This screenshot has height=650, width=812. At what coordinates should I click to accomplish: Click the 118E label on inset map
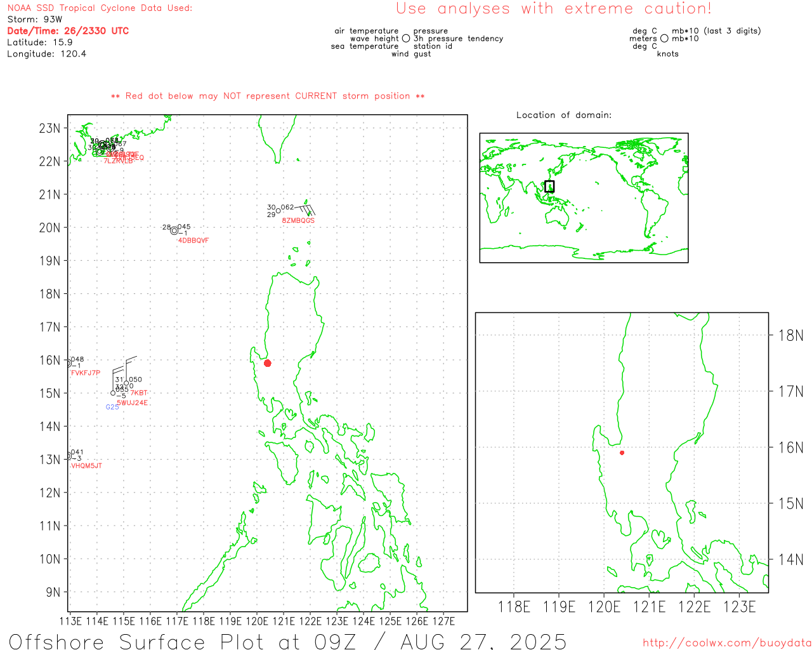(514, 607)
